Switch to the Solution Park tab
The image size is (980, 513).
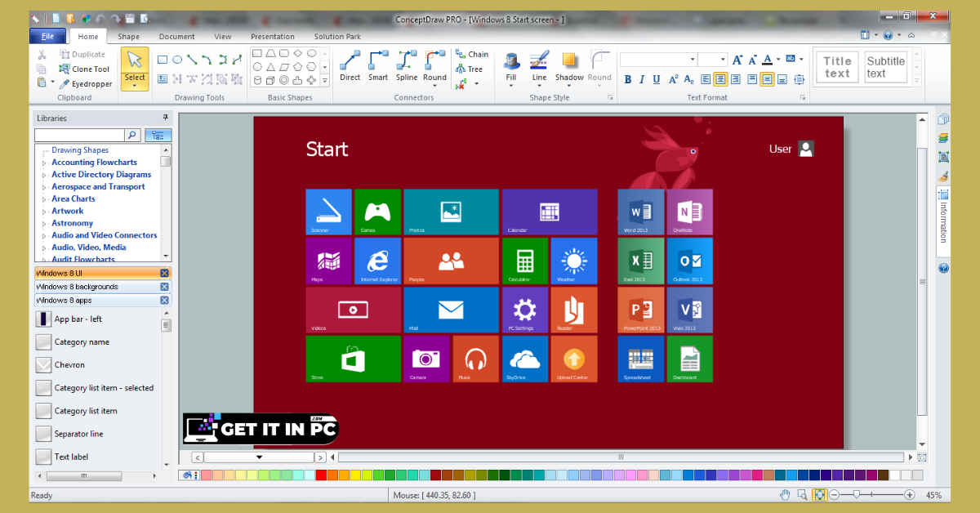337,37
